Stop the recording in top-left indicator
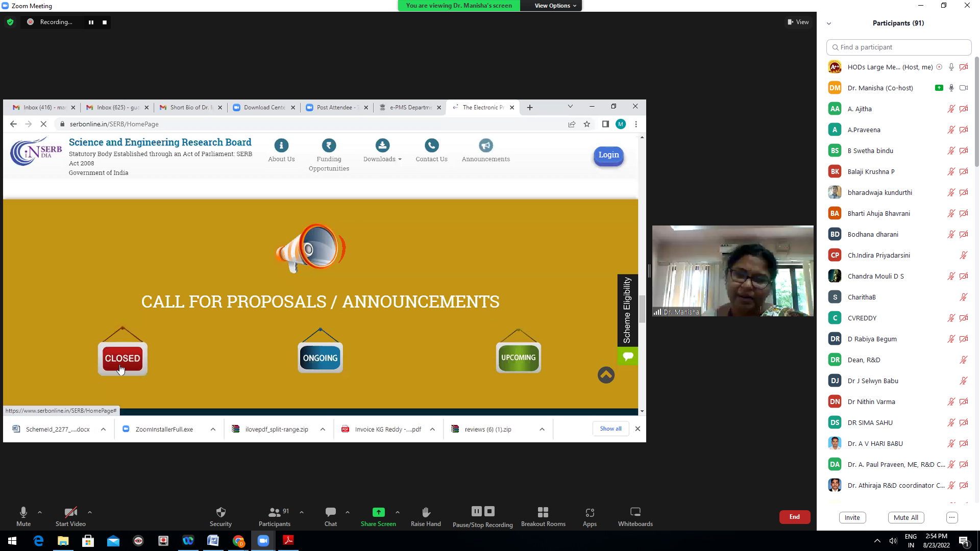This screenshot has height=551, width=980. [105, 22]
